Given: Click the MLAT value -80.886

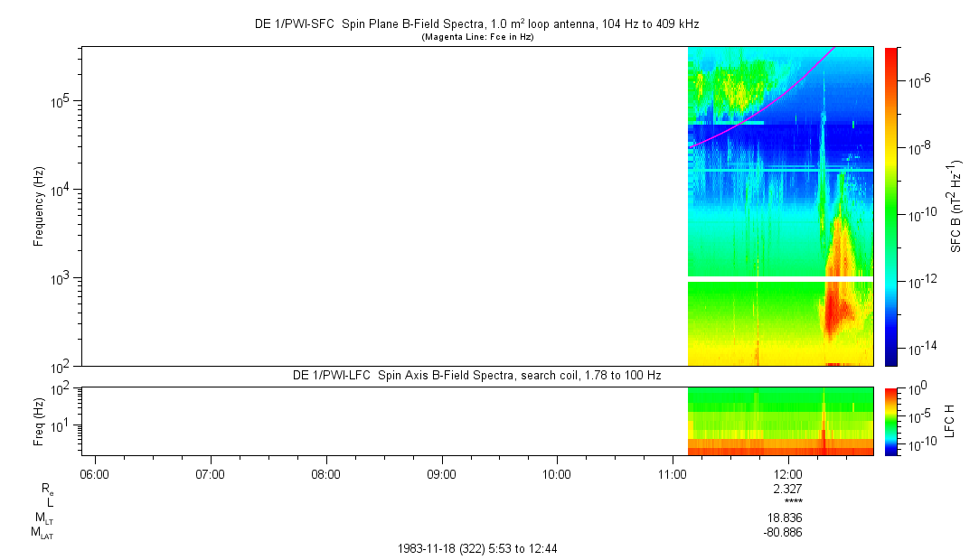Looking at the screenshot, I should (782, 532).
